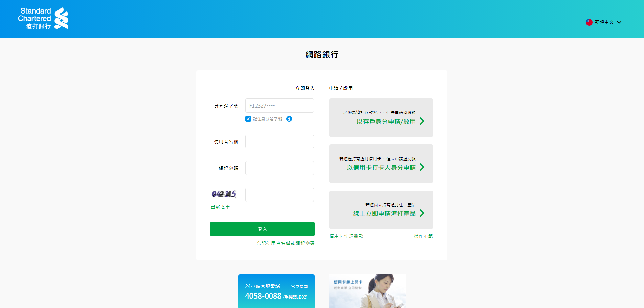
Task: Click the globe icon near language selector
Action: (x=588, y=22)
